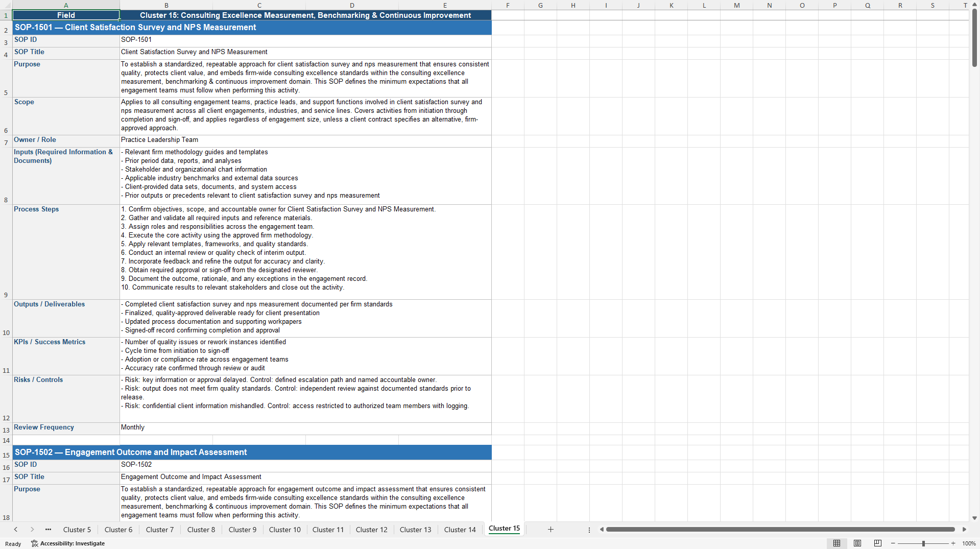This screenshot has height=549, width=980.
Task: Zoom in using plus button
Action: click(953, 543)
